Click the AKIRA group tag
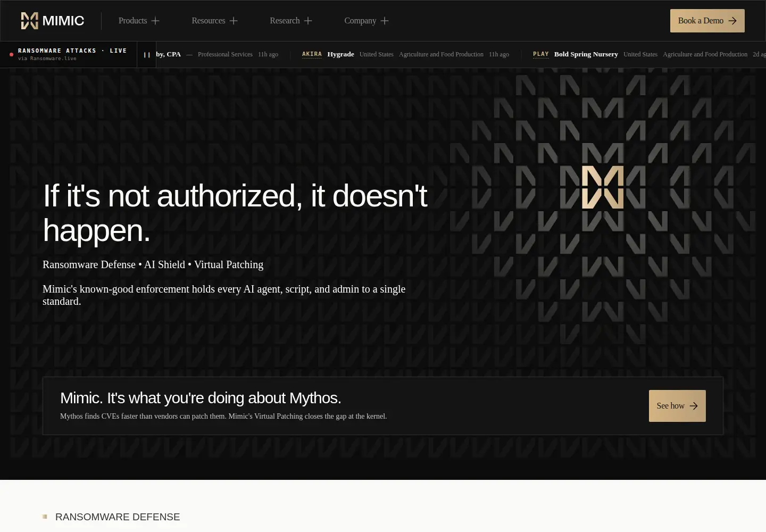This screenshot has height=532, width=766. click(312, 54)
